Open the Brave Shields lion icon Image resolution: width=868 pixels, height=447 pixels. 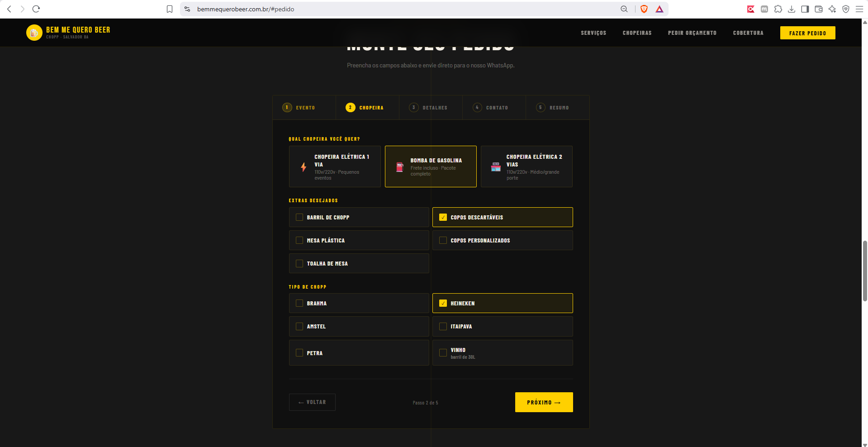(644, 9)
